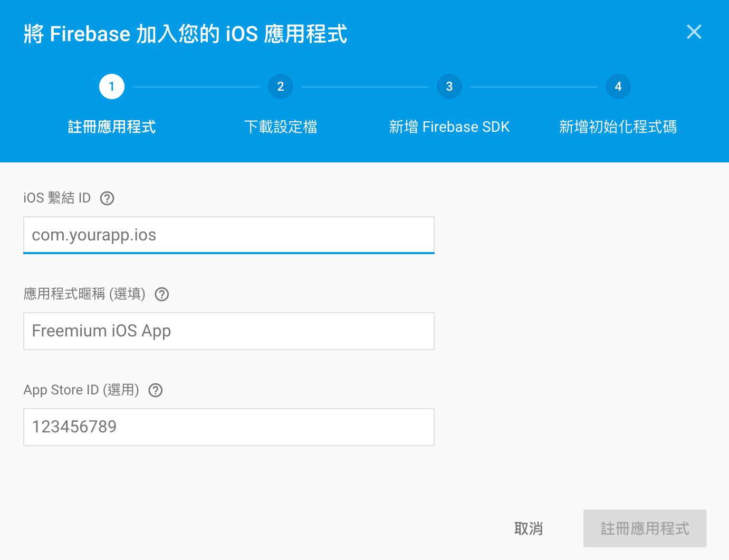Viewport: 729px width, 560px height.
Task: Click the step 3 circle in stepper
Action: [x=449, y=86]
